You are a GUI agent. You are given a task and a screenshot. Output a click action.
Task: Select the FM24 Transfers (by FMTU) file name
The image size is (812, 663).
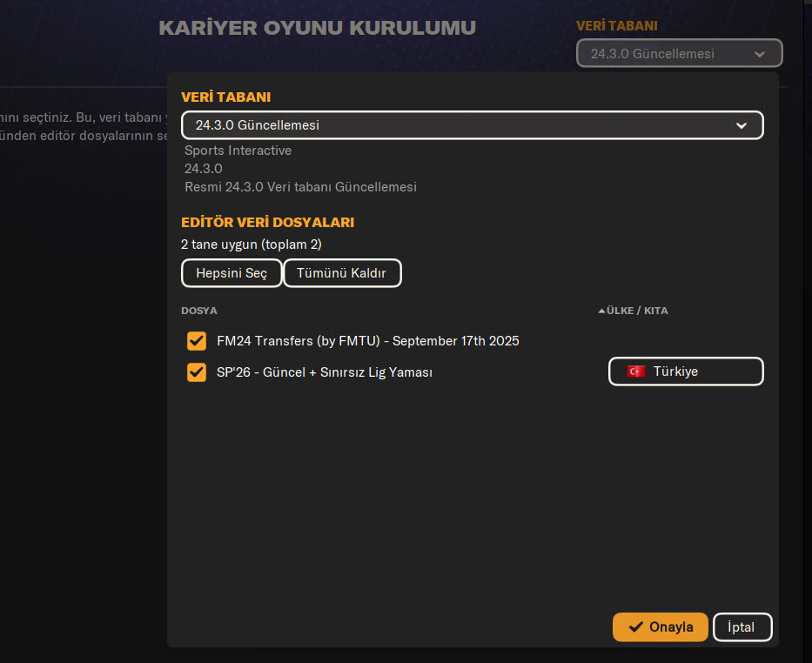coord(367,341)
